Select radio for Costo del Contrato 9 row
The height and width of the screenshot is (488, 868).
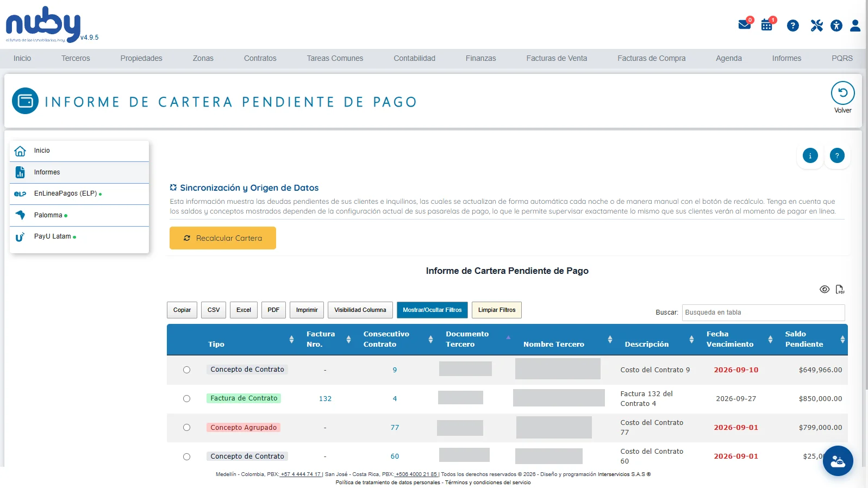pos(186,370)
